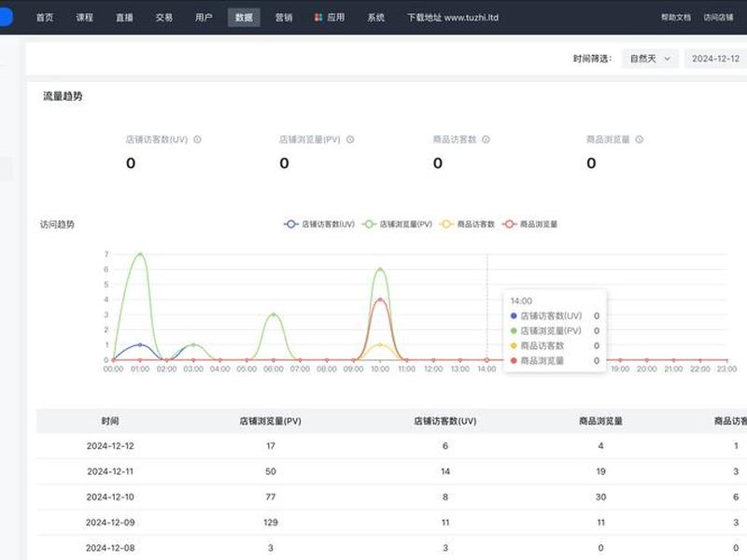
Task: Expand the 自然天 time filter dropdown
Action: pos(650,59)
